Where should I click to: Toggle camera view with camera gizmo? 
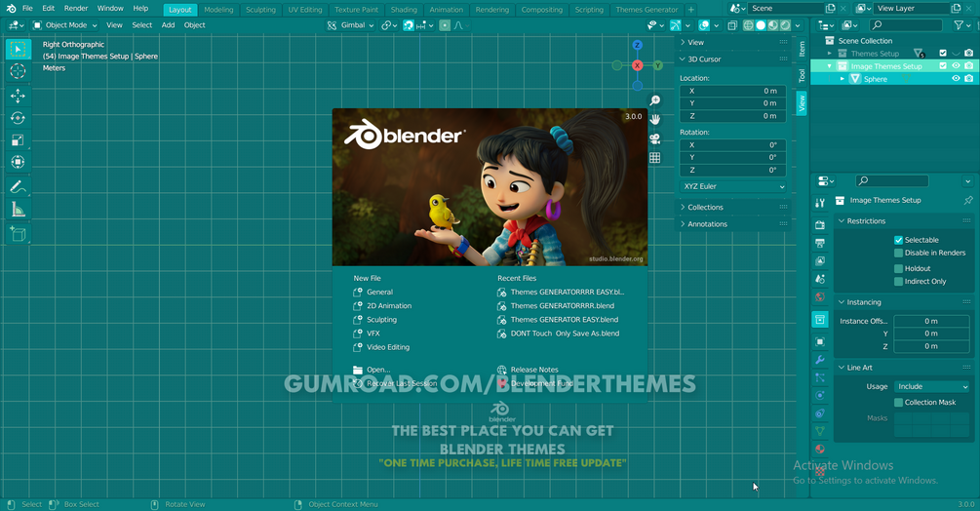[654, 138]
